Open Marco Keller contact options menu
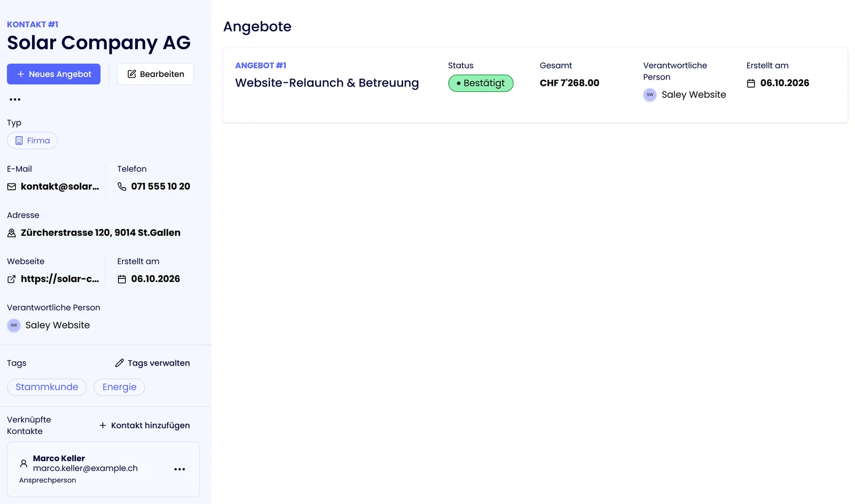This screenshot has height=504, width=855. tap(180, 469)
